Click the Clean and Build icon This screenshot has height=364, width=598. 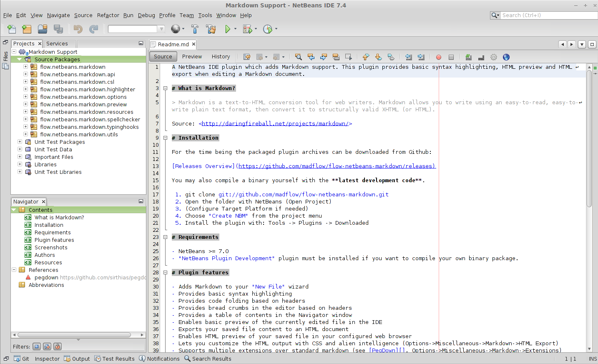[x=211, y=29]
